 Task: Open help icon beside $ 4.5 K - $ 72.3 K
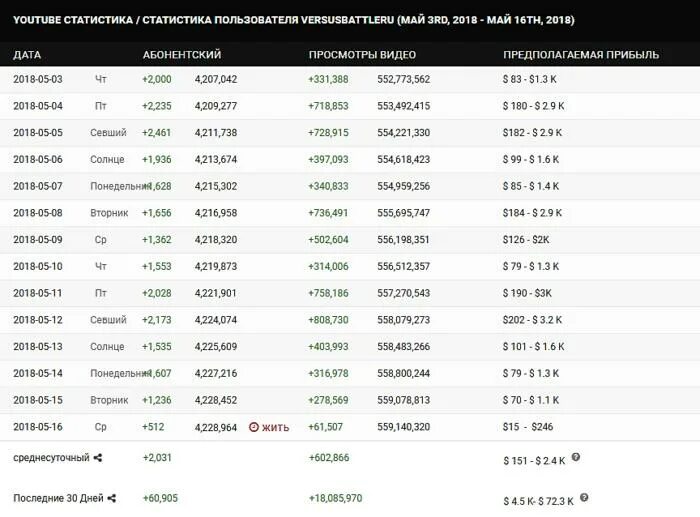pyautogui.click(x=584, y=497)
